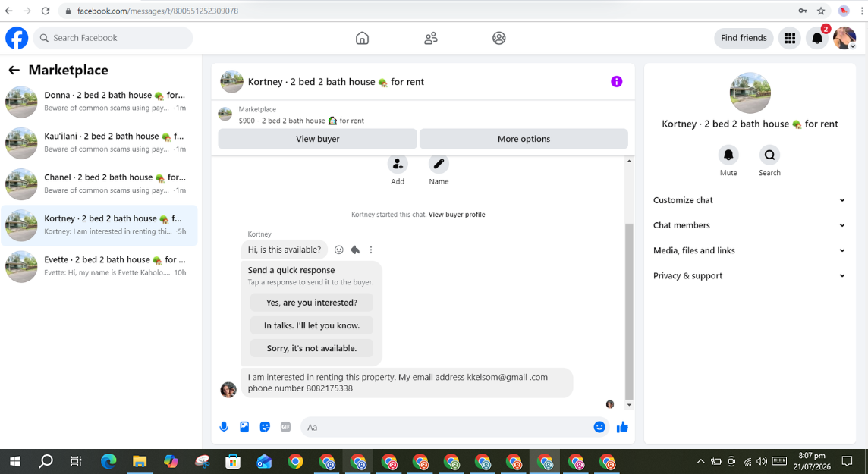868x474 pixels.
Task: Choose a sticker icon
Action: (265, 427)
